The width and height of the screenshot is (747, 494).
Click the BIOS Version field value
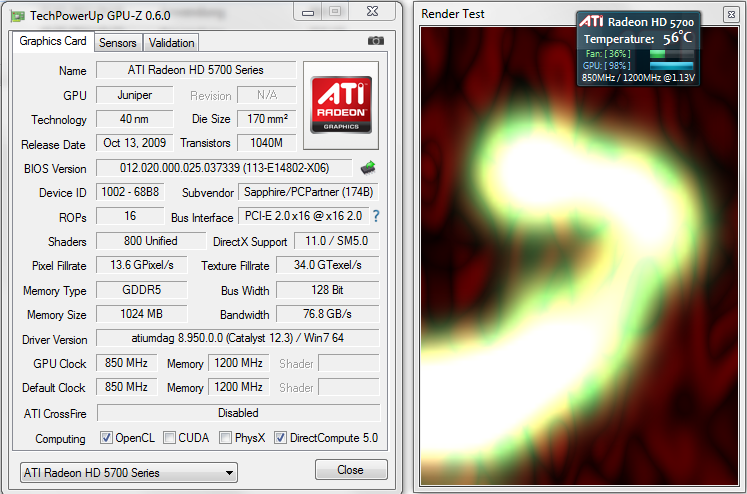pos(224,168)
